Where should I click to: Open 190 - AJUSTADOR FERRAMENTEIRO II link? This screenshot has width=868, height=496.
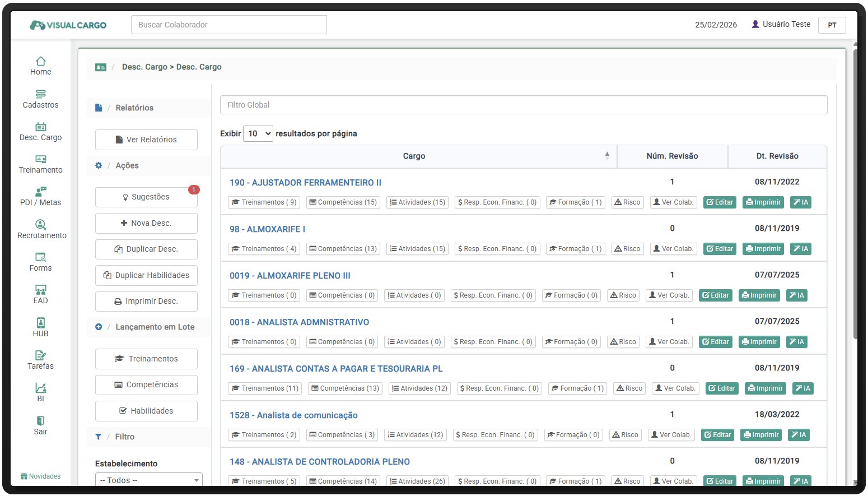click(305, 183)
